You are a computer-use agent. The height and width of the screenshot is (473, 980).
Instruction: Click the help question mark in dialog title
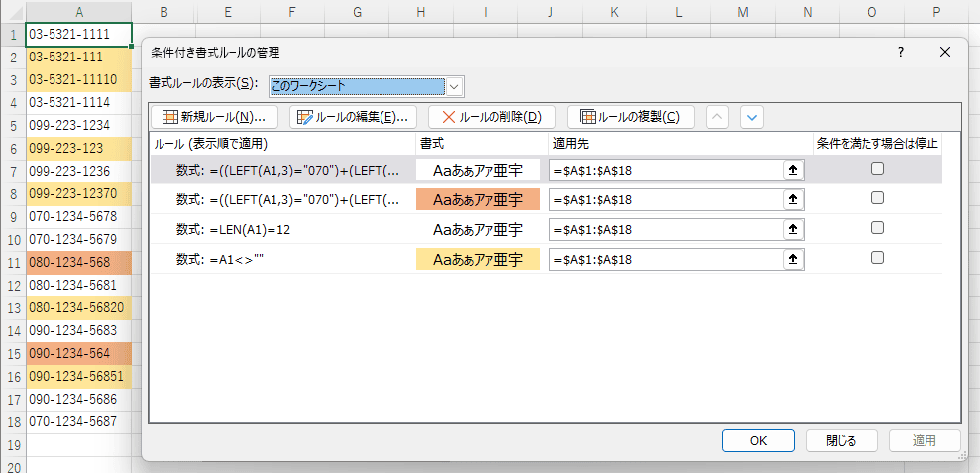[900, 53]
